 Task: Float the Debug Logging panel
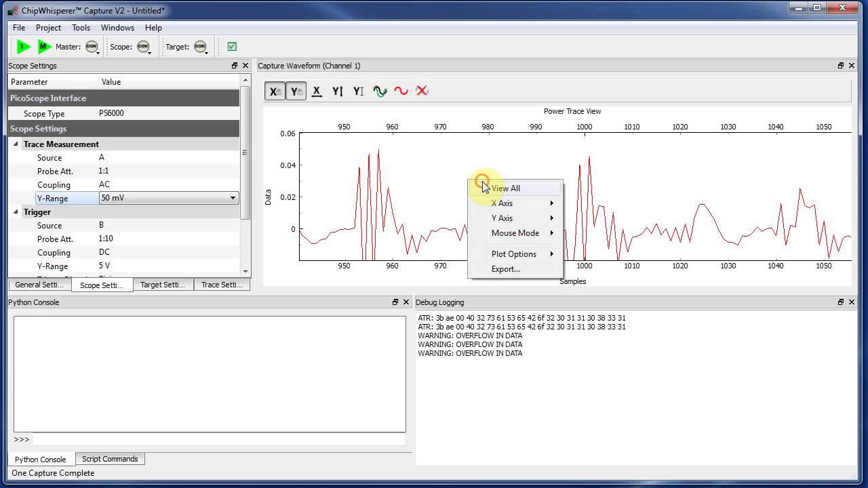[841, 302]
